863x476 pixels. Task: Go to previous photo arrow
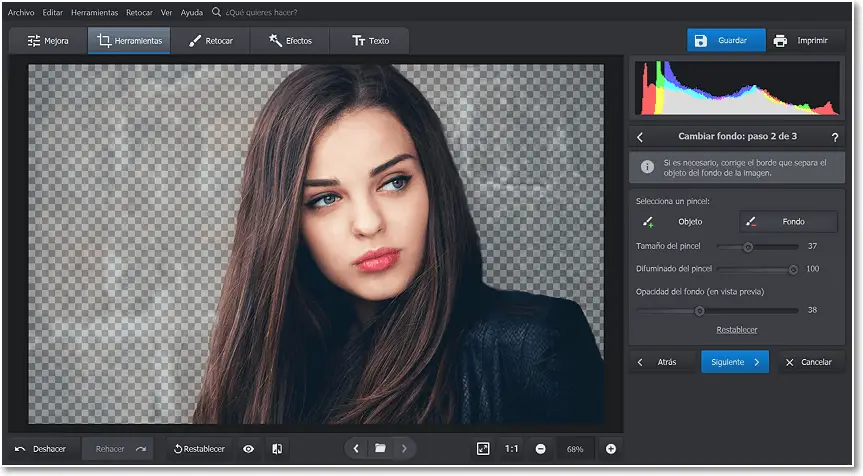[356, 448]
